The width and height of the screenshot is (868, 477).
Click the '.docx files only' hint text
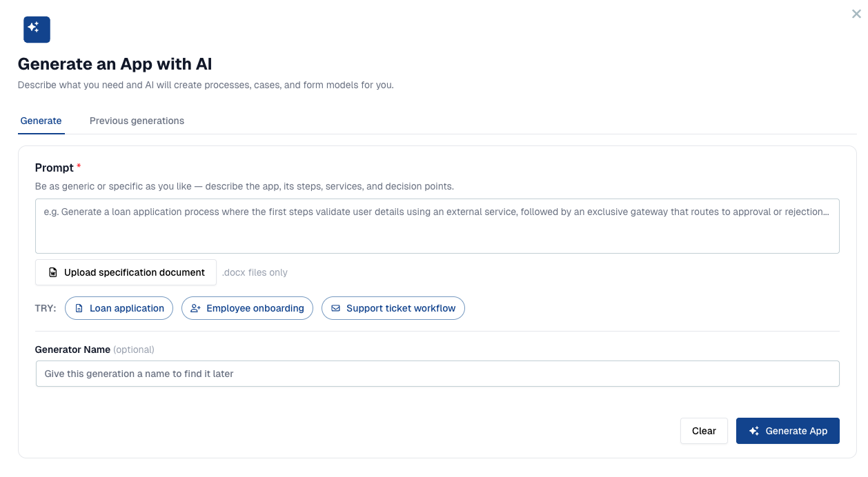coord(255,272)
